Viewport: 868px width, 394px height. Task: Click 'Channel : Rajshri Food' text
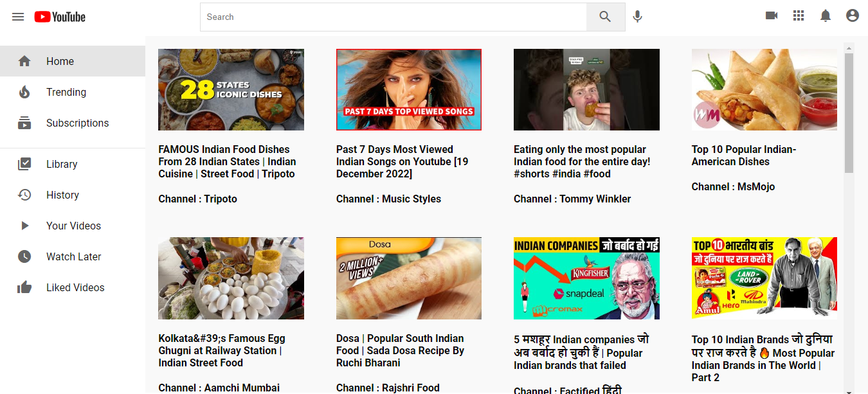[388, 388]
